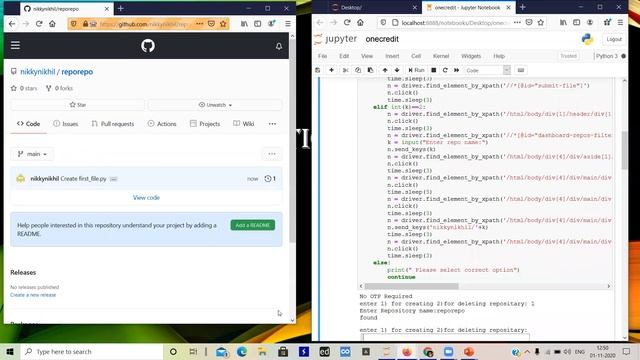Open the Jupyter View menu

367,56
